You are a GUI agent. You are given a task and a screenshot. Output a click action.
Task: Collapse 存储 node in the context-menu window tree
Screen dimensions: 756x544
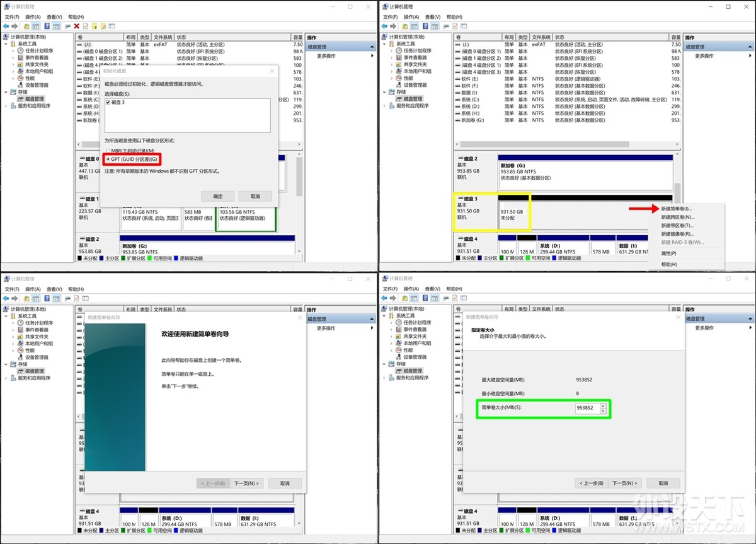(x=384, y=92)
